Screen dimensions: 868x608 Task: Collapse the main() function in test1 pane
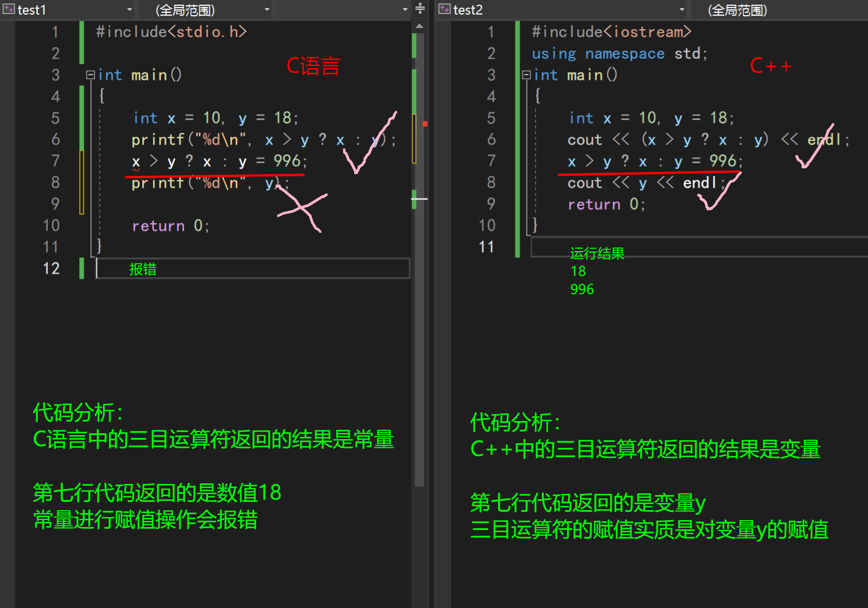[90, 75]
